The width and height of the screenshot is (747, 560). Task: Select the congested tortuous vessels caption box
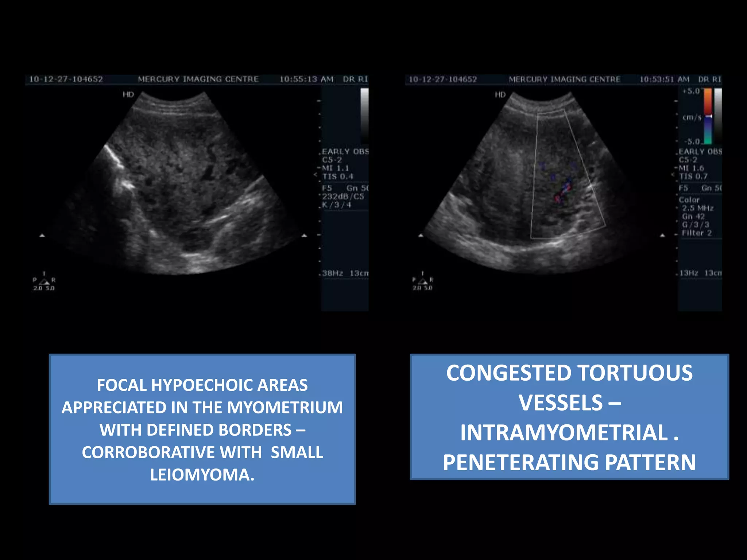569,417
